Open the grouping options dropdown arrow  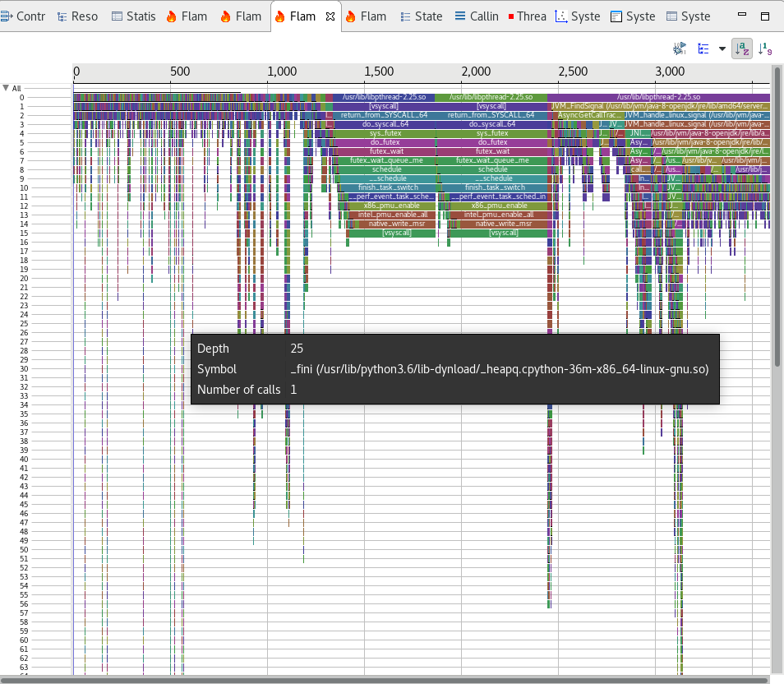(x=722, y=49)
